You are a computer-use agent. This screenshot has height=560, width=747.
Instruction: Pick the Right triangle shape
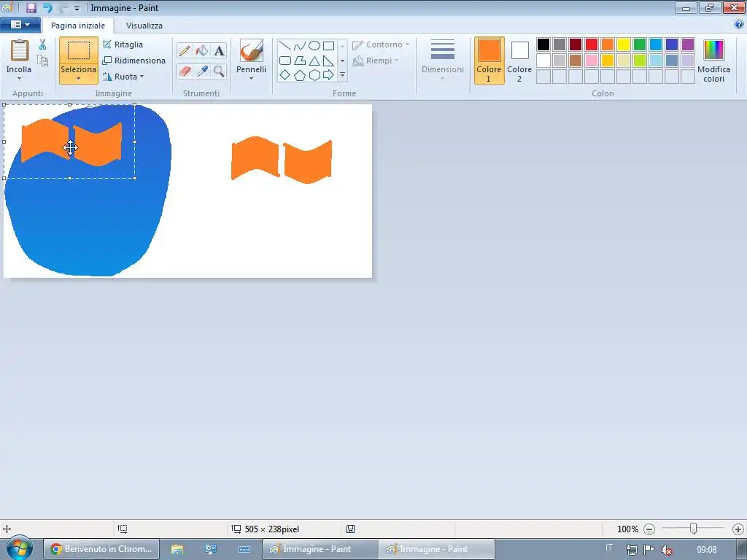[x=329, y=61]
